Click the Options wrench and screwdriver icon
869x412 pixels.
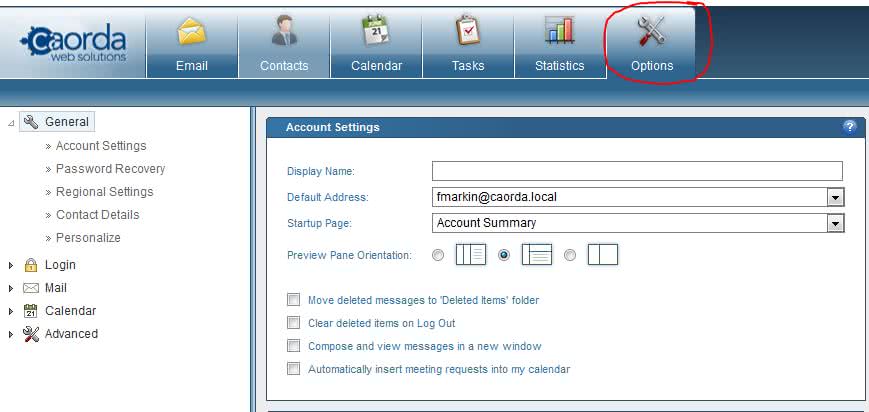tap(652, 31)
